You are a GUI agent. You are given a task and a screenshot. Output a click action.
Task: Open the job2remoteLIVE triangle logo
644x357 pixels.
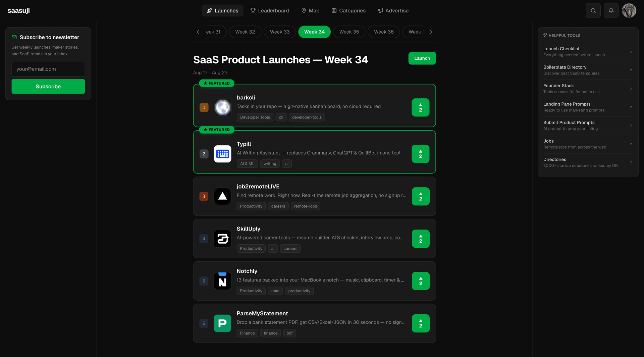point(223,196)
